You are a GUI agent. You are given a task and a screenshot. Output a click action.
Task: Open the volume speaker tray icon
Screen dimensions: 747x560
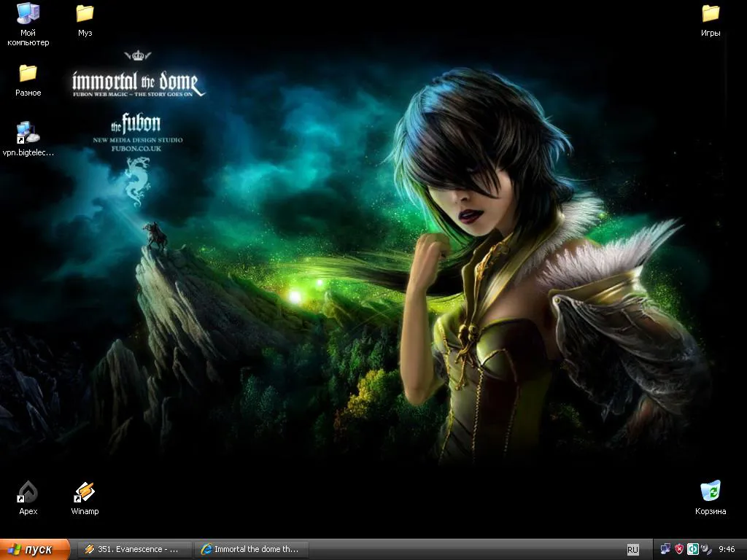click(x=706, y=549)
